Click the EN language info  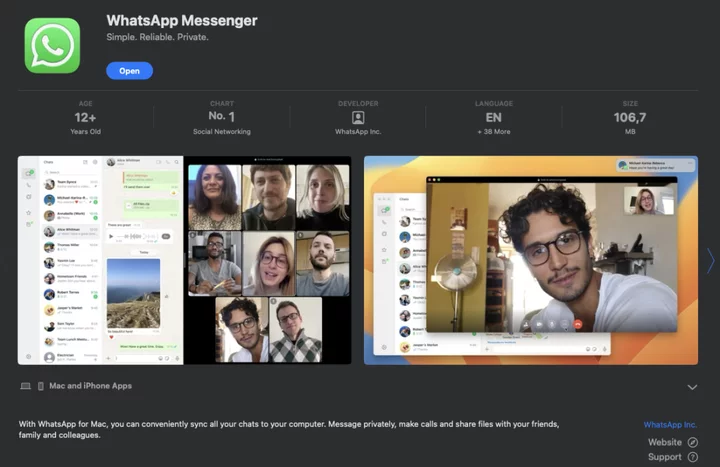(493, 117)
